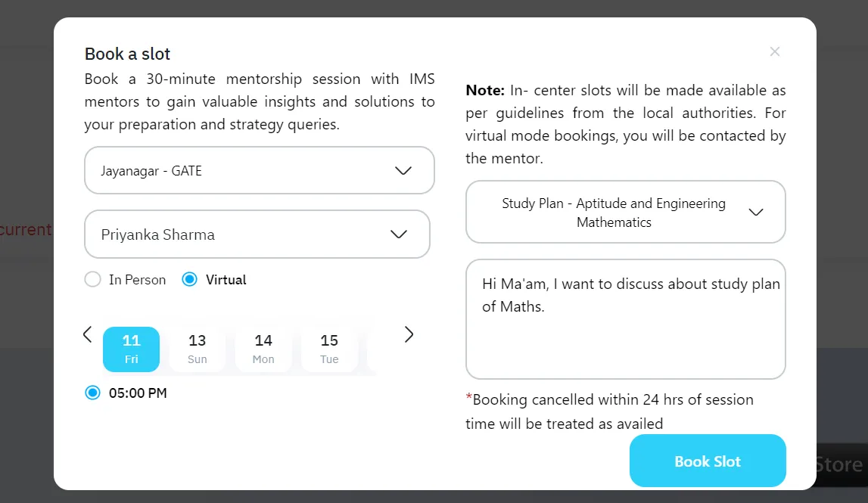Expand the Study Plan topic dropdown
The height and width of the screenshot is (503, 868).
(625, 212)
